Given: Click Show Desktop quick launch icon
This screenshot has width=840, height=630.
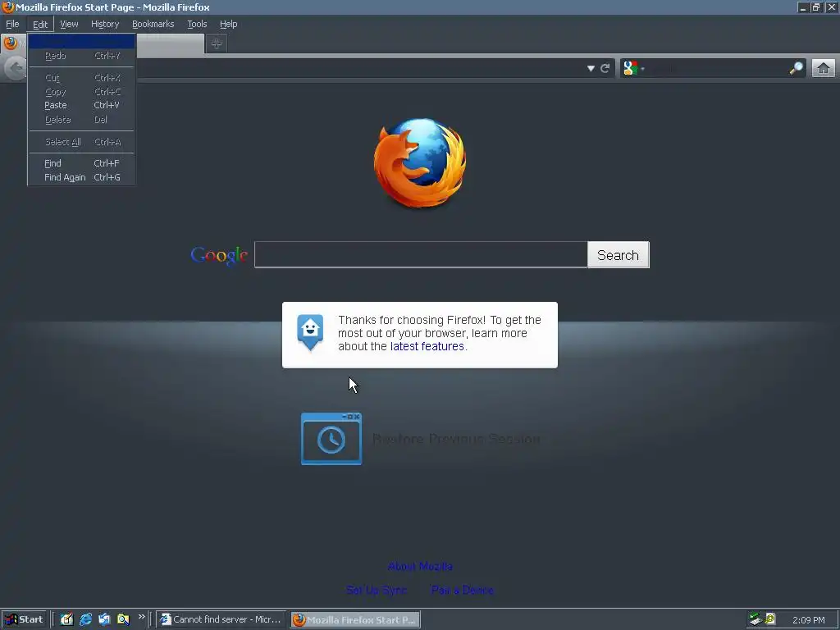Looking at the screenshot, I should tap(66, 619).
